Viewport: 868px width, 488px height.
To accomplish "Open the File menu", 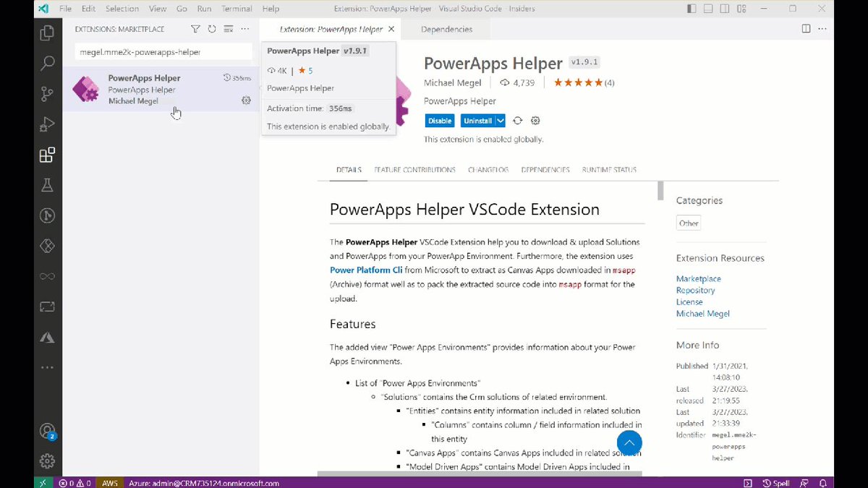I will [x=66, y=9].
